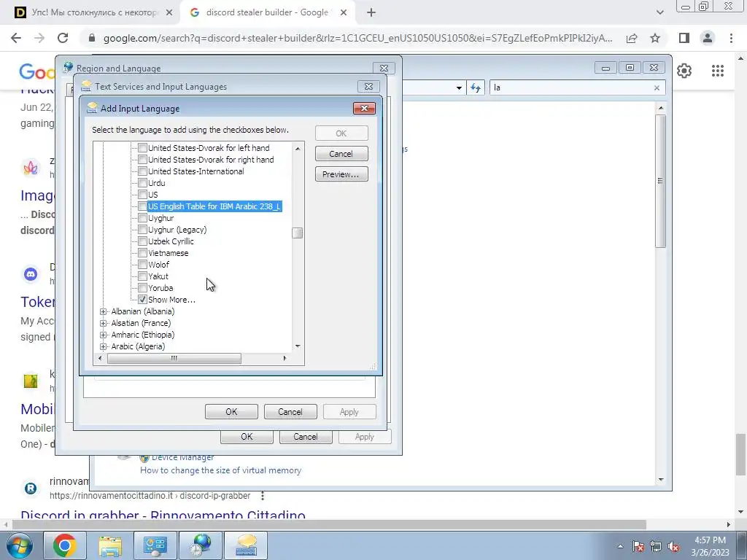
Task: Expand Alsatian (France) tree node
Action: [x=104, y=323]
